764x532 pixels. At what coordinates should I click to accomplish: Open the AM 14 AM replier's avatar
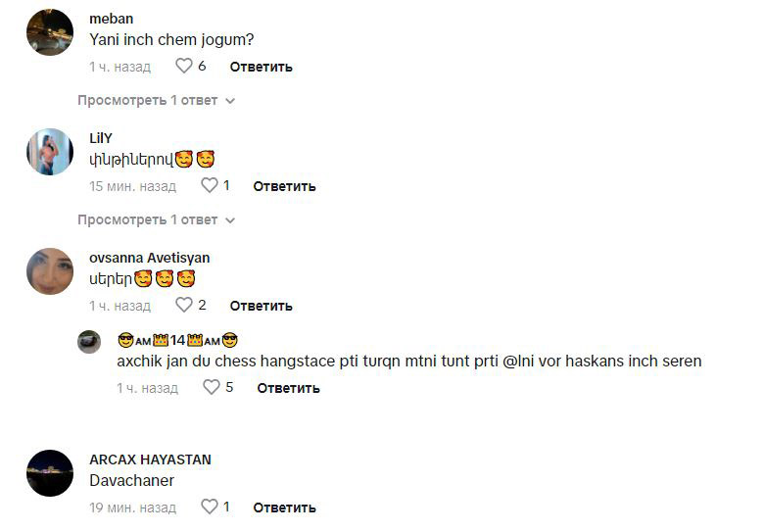pyautogui.click(x=89, y=342)
